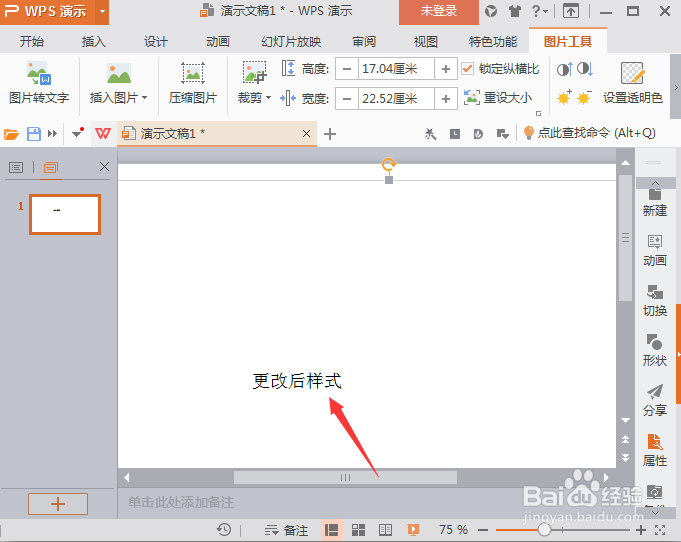Click the fit-to-window icon beside zoom
The width and height of the screenshot is (681, 542).
(x=660, y=530)
